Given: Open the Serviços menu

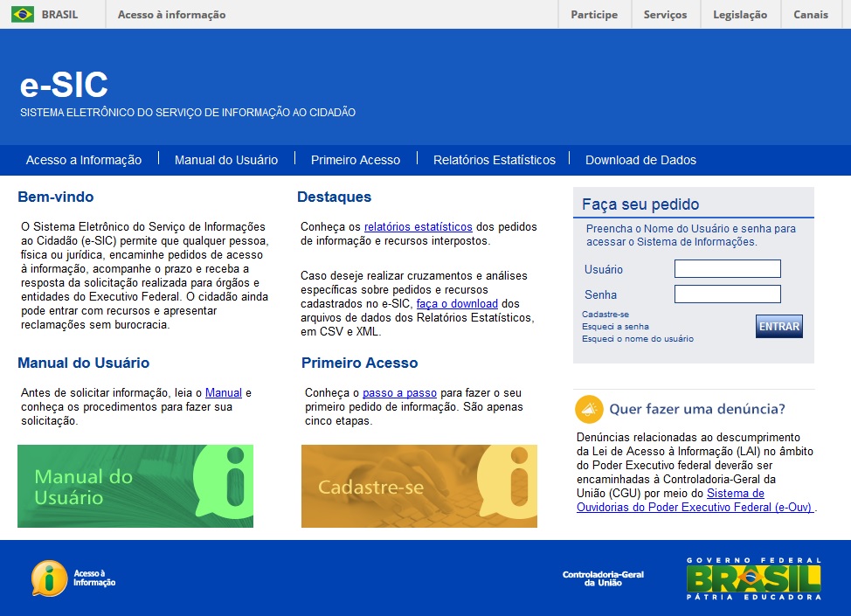Looking at the screenshot, I should (666, 14).
